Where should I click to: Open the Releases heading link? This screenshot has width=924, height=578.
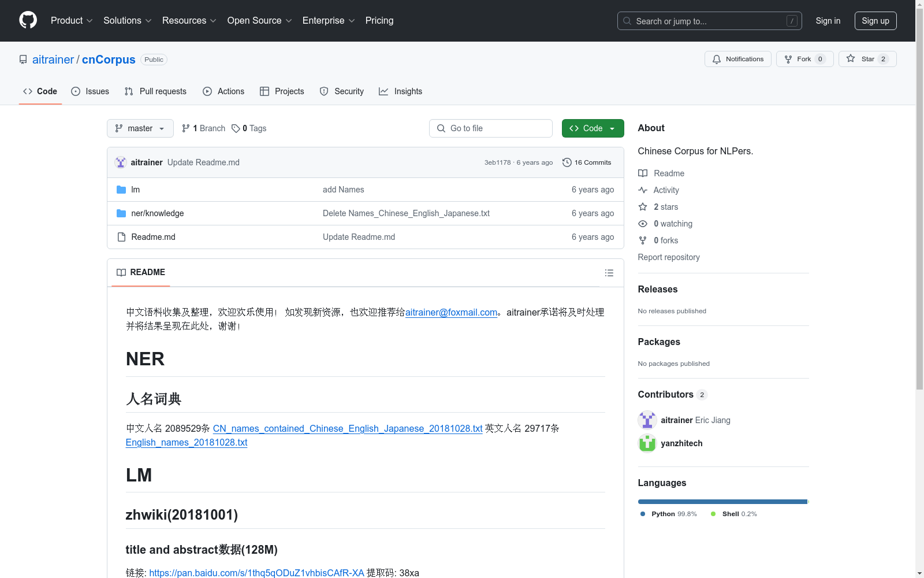click(658, 289)
